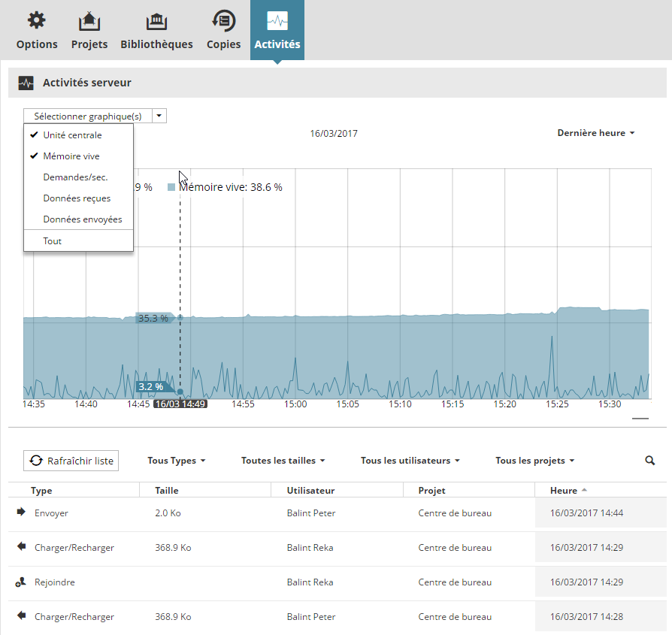Open the Projets tab icon
The image size is (672, 635).
89,21
